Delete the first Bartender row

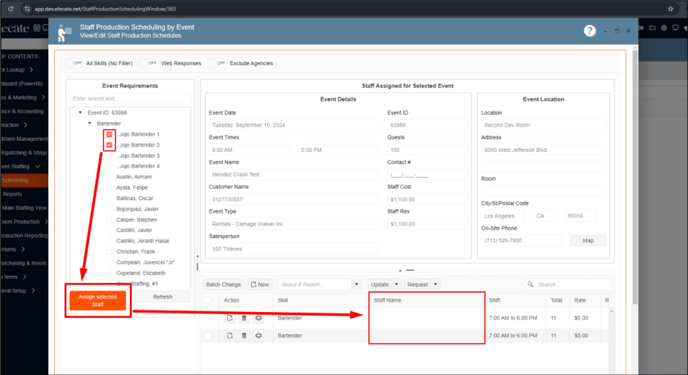tap(244, 318)
